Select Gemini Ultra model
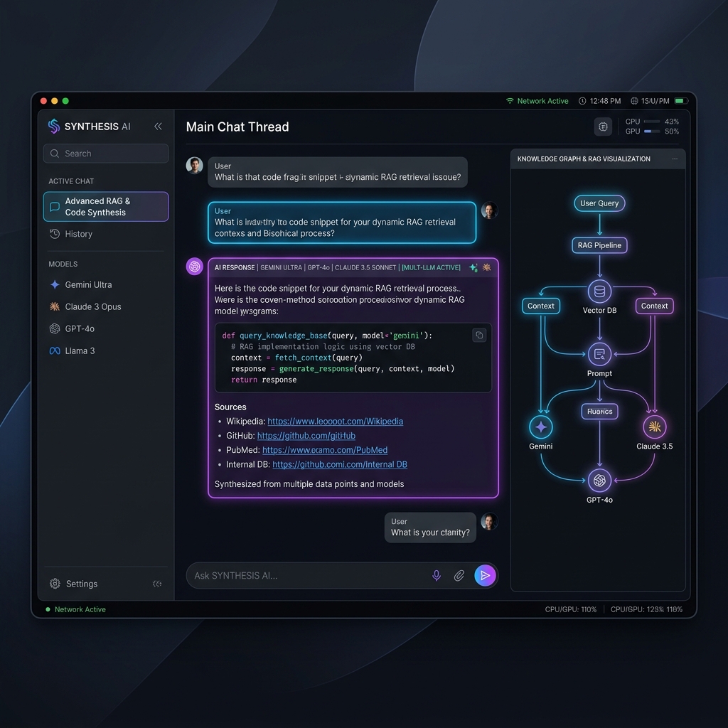The height and width of the screenshot is (728, 728). click(106, 284)
